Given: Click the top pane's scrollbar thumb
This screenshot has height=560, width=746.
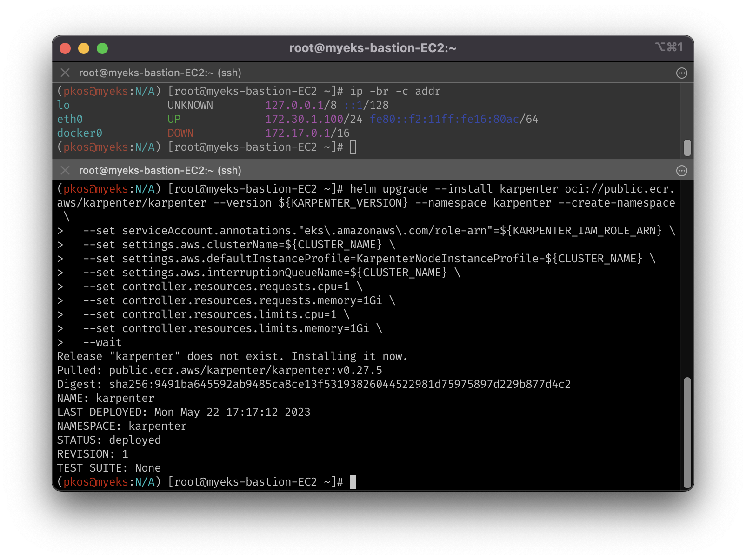Looking at the screenshot, I should (687, 148).
